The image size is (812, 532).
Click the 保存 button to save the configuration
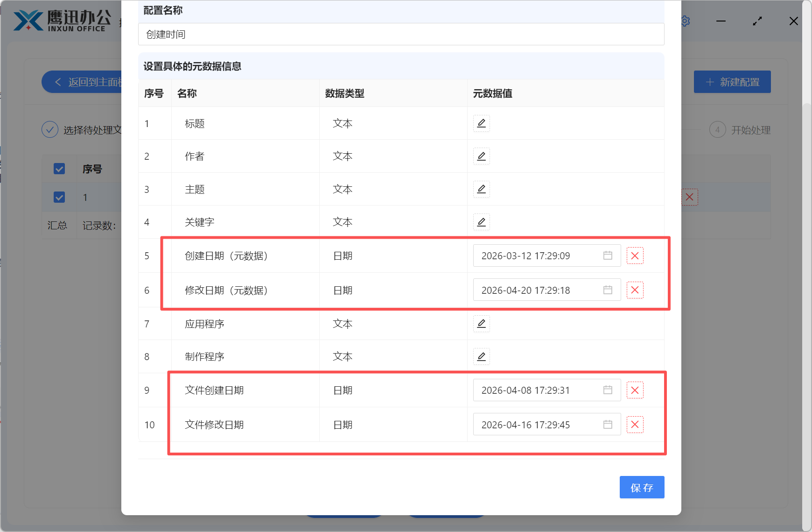(x=642, y=487)
